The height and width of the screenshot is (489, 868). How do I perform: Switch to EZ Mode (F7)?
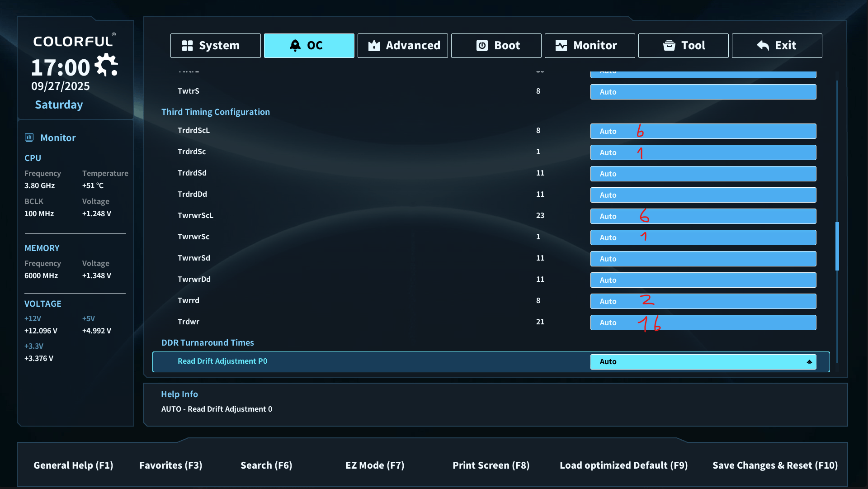(375, 465)
